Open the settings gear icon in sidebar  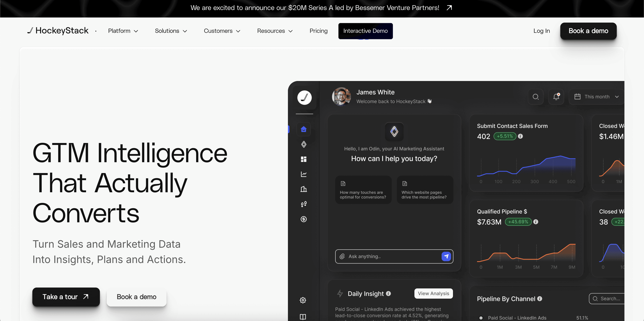[303, 300]
